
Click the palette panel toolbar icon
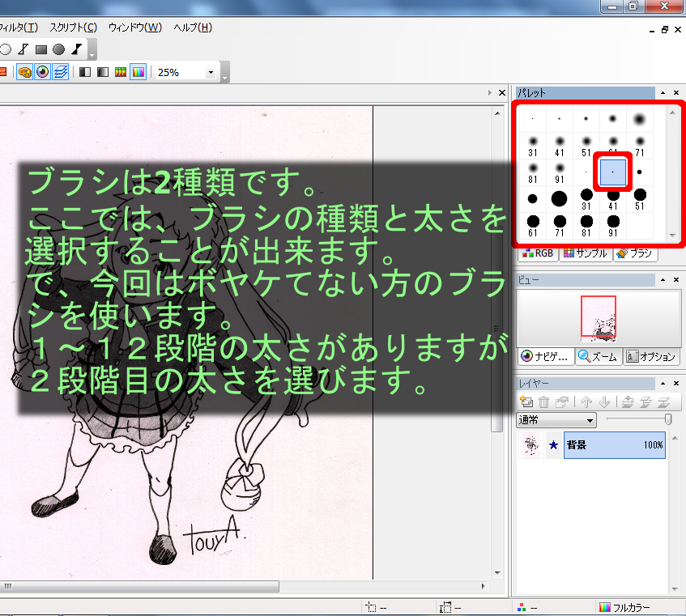(x=24, y=72)
